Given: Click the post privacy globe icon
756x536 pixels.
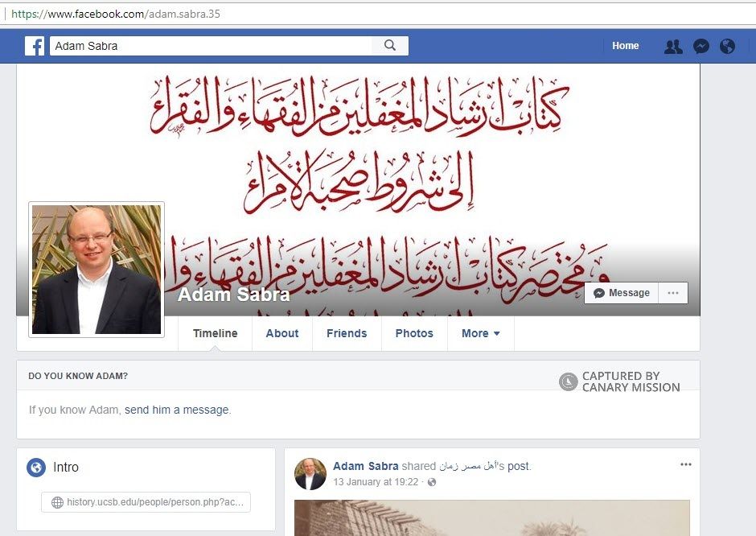Looking at the screenshot, I should [x=432, y=482].
